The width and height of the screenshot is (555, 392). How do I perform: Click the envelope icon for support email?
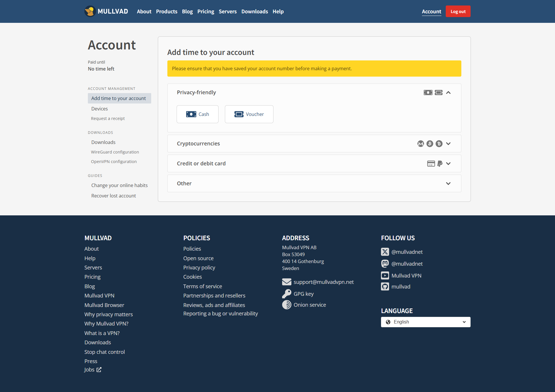tap(286, 282)
